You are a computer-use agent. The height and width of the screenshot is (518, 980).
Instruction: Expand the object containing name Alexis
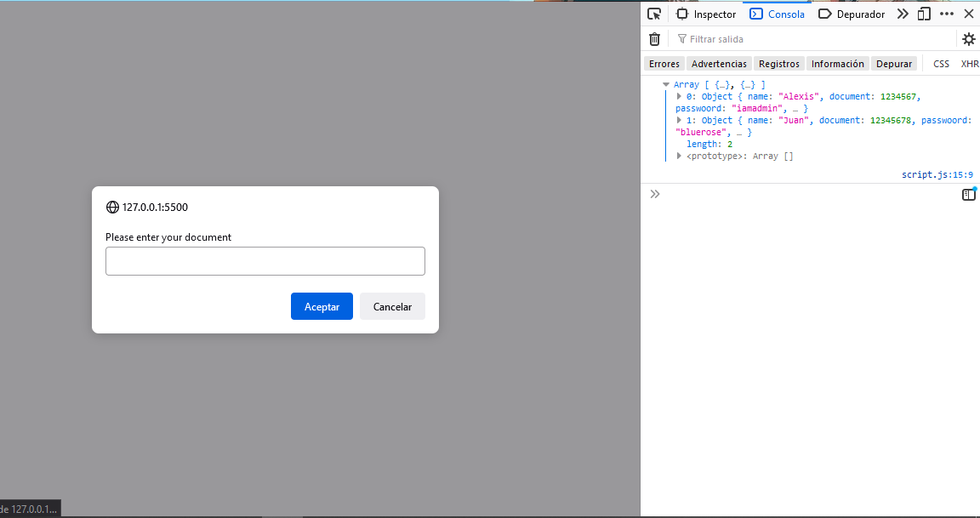[x=678, y=96]
